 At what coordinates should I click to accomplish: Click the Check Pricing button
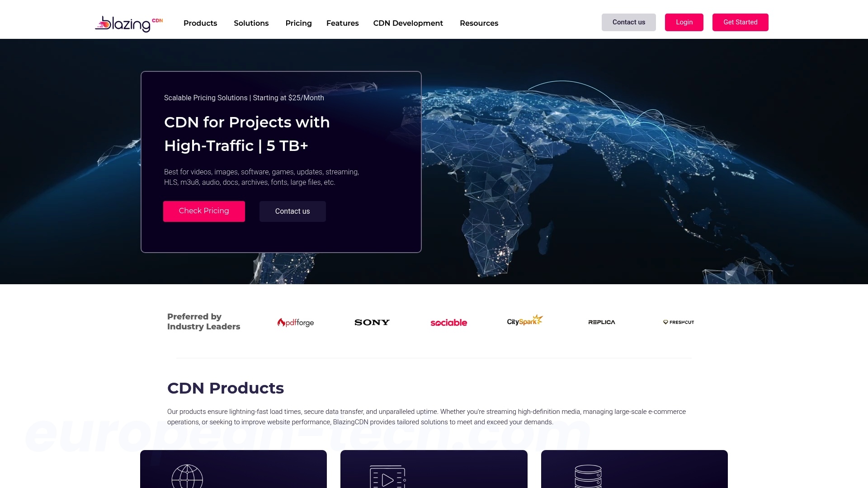click(x=203, y=211)
